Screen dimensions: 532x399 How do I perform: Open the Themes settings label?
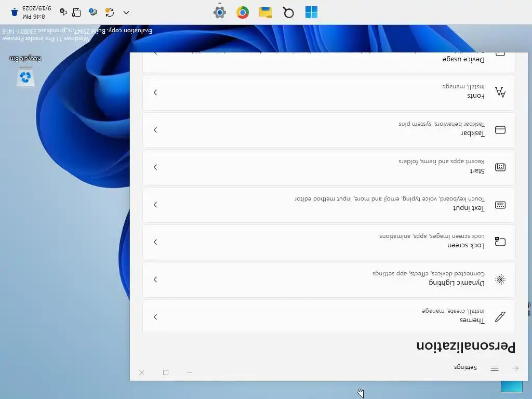click(x=472, y=320)
